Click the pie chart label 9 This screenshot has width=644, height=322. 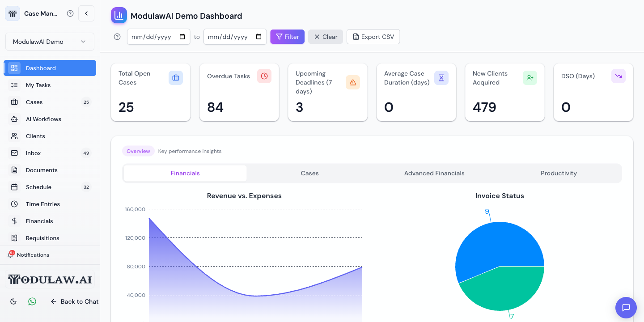pos(487,212)
